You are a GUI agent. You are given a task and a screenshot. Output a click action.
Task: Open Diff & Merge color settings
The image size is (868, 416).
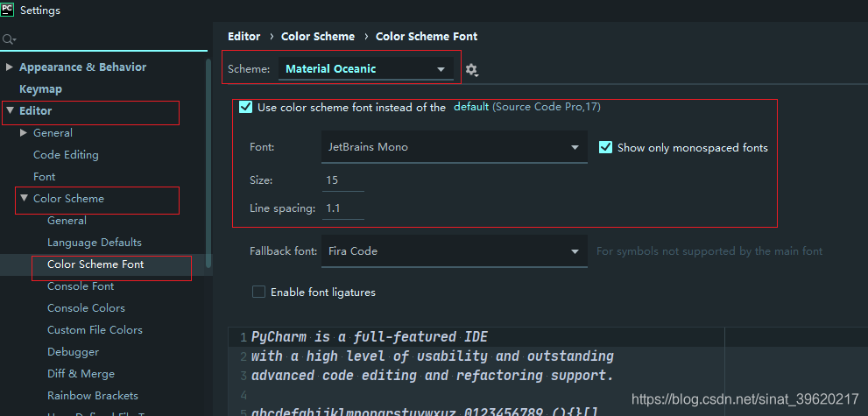(81, 374)
